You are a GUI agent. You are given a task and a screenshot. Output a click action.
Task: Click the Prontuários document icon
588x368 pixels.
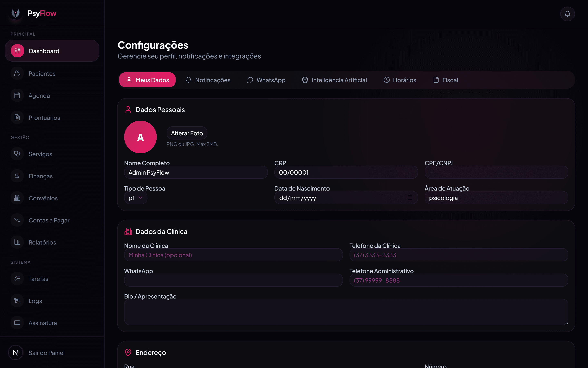tap(17, 118)
